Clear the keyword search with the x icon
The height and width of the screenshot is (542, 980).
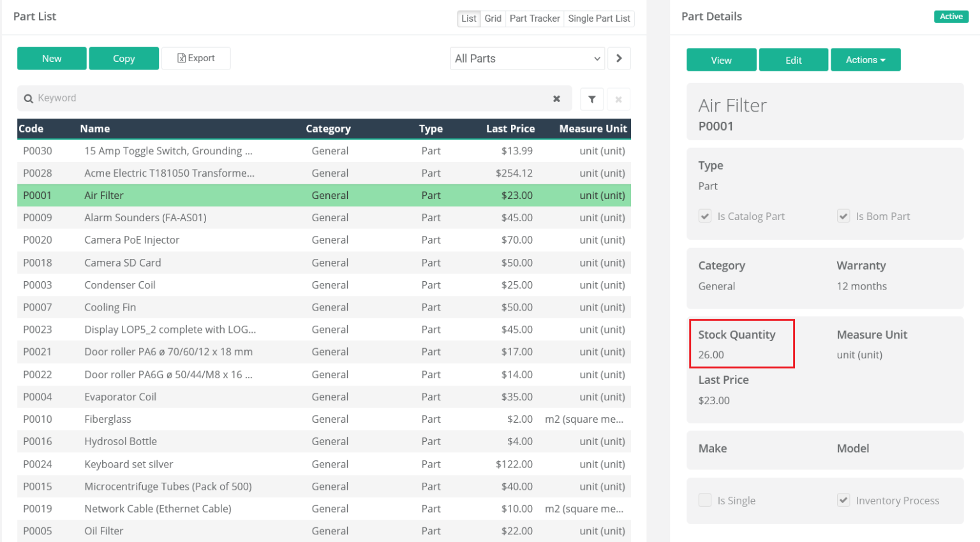tap(556, 99)
